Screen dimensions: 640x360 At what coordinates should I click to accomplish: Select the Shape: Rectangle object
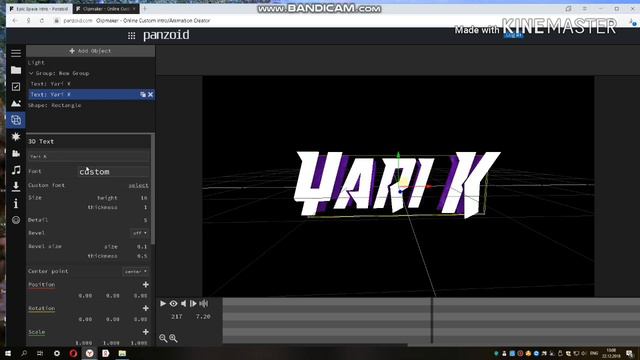point(55,105)
